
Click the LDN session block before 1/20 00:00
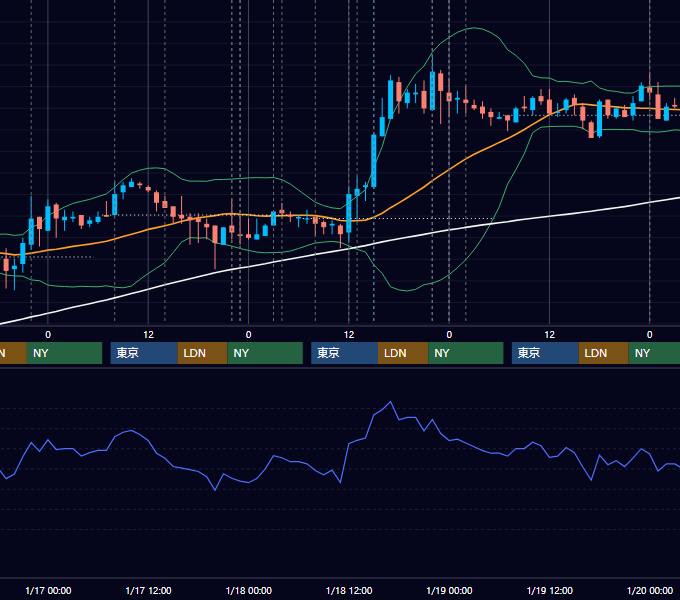click(x=604, y=353)
